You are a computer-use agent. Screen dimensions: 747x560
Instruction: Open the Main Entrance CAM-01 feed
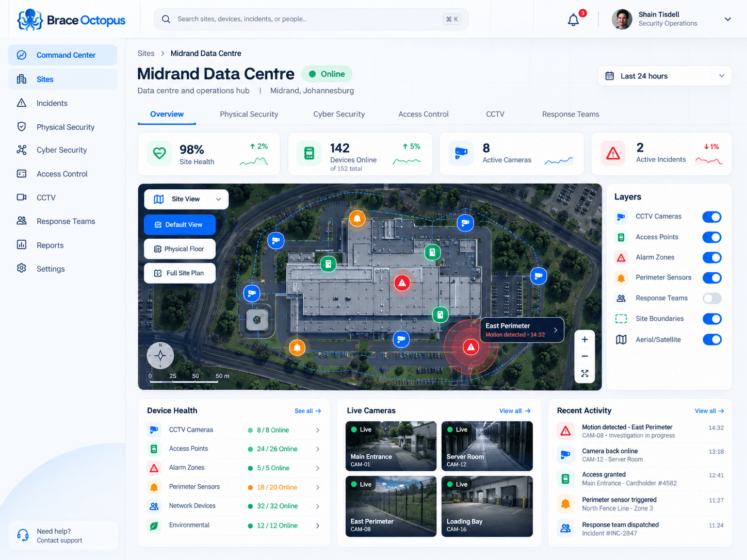(x=391, y=446)
